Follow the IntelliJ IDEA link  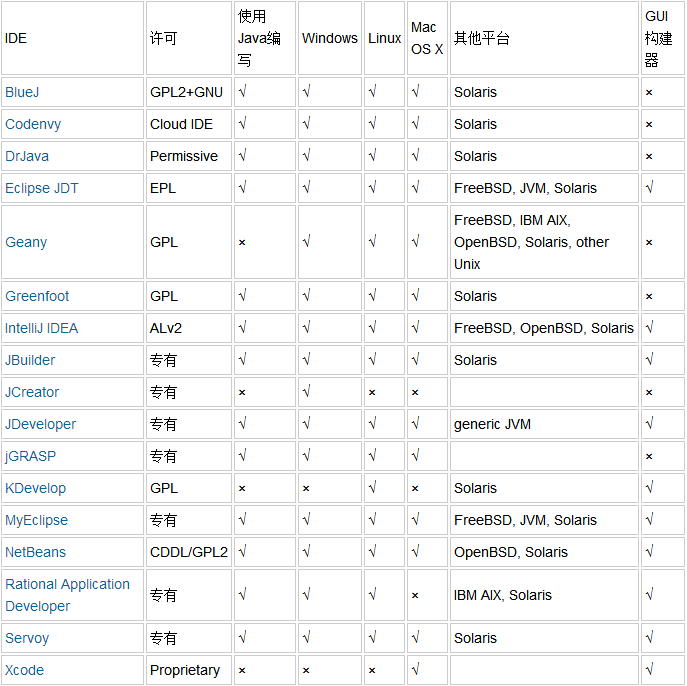42,328
